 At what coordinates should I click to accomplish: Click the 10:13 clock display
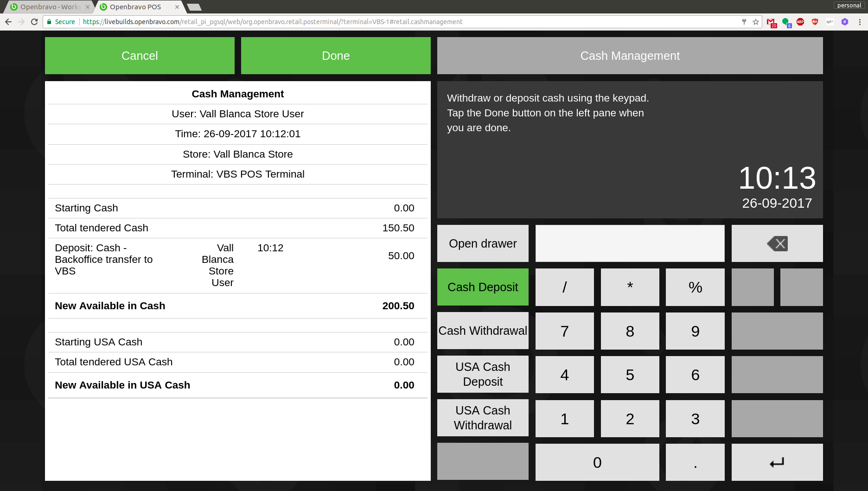pos(777,178)
